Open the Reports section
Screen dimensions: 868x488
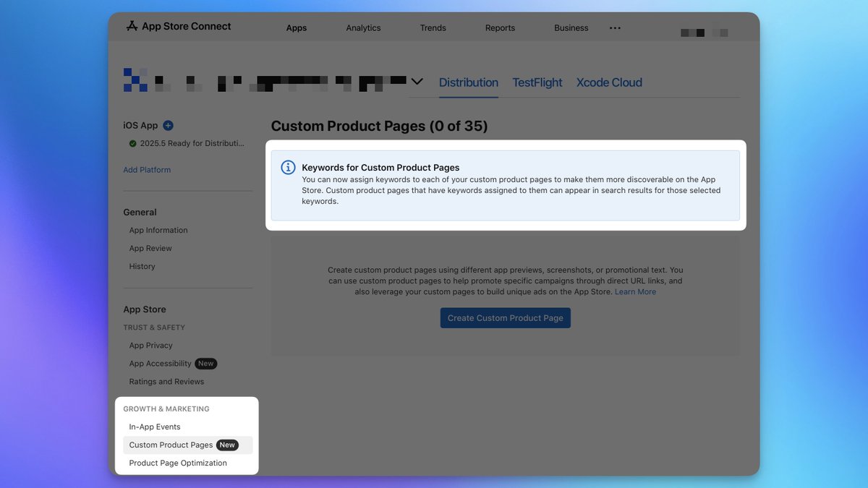pos(500,27)
